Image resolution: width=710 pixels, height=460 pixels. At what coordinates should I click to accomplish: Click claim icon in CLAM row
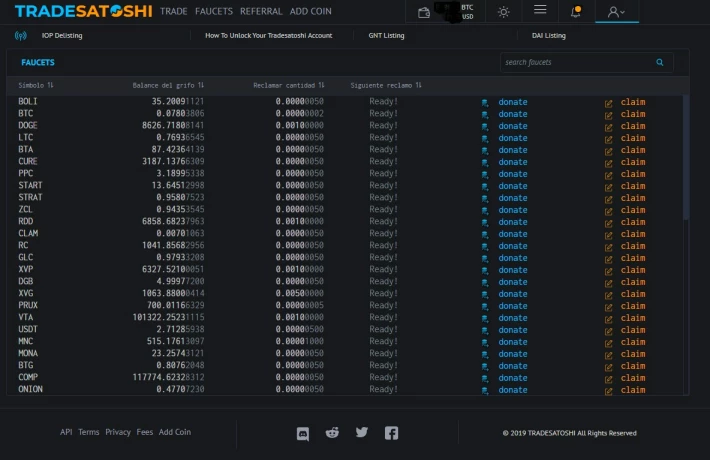[609, 235]
